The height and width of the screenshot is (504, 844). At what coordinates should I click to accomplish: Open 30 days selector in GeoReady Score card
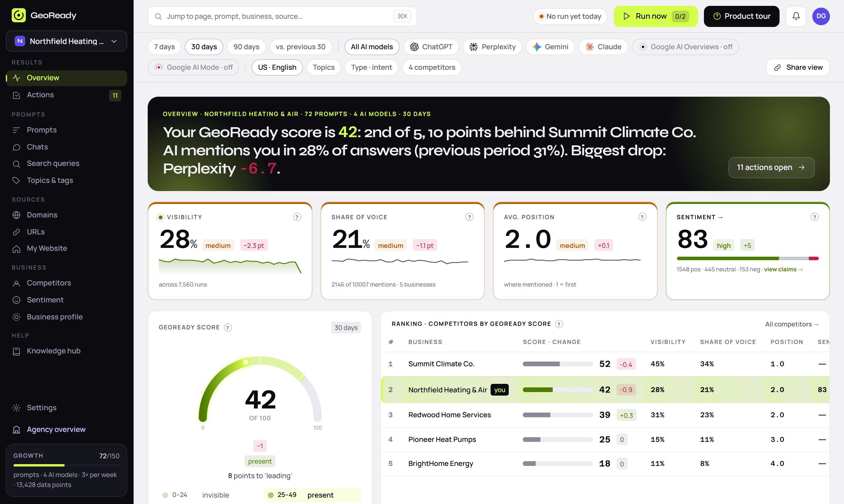click(x=346, y=328)
